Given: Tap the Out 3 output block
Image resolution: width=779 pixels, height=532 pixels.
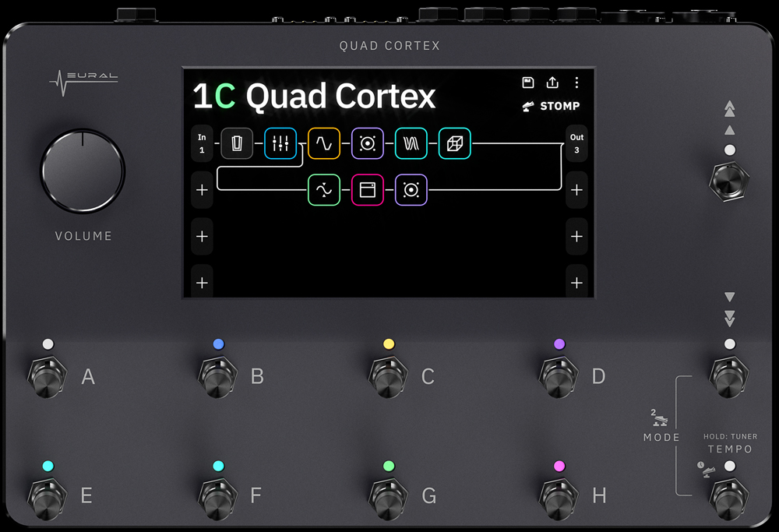Looking at the screenshot, I should (576, 143).
